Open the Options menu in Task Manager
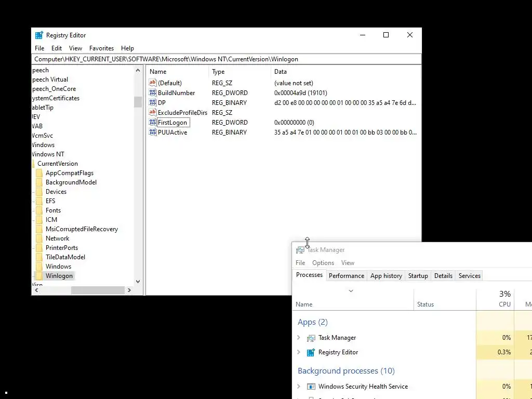The width and height of the screenshot is (532, 399). click(x=323, y=262)
